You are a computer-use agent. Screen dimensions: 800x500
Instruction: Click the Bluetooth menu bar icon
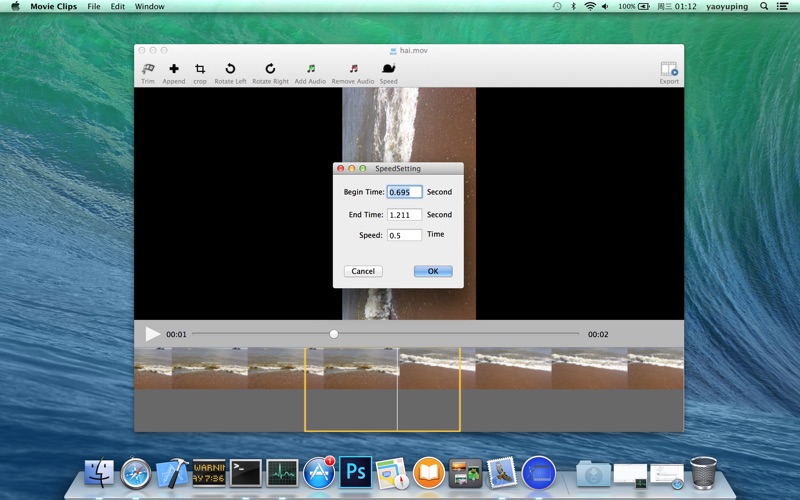(x=573, y=6)
